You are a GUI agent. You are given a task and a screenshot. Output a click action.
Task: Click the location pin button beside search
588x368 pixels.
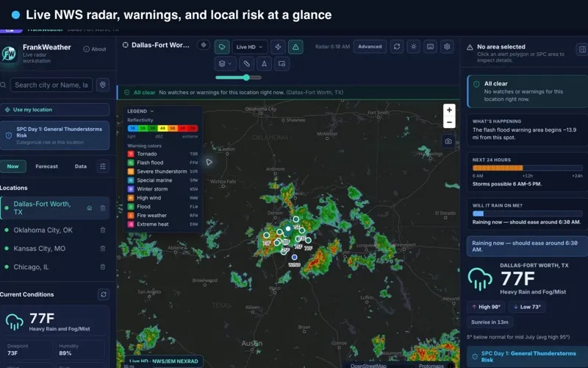pyautogui.click(x=103, y=85)
